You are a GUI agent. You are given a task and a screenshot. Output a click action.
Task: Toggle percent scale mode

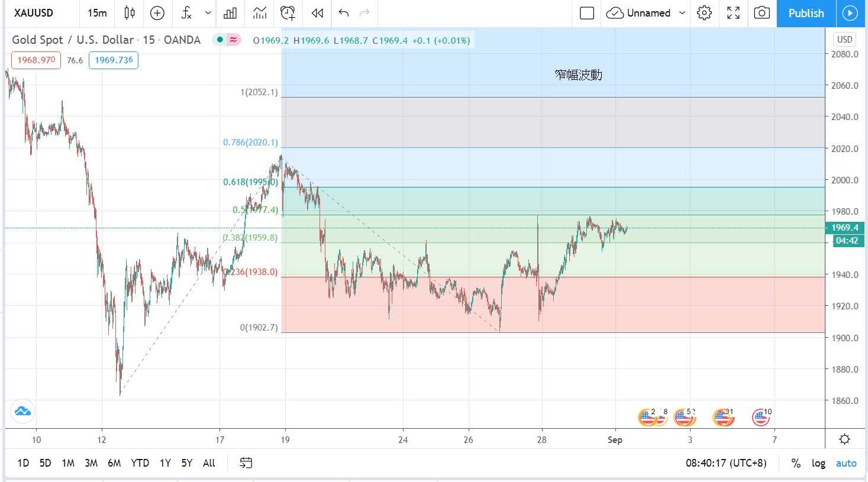point(796,463)
